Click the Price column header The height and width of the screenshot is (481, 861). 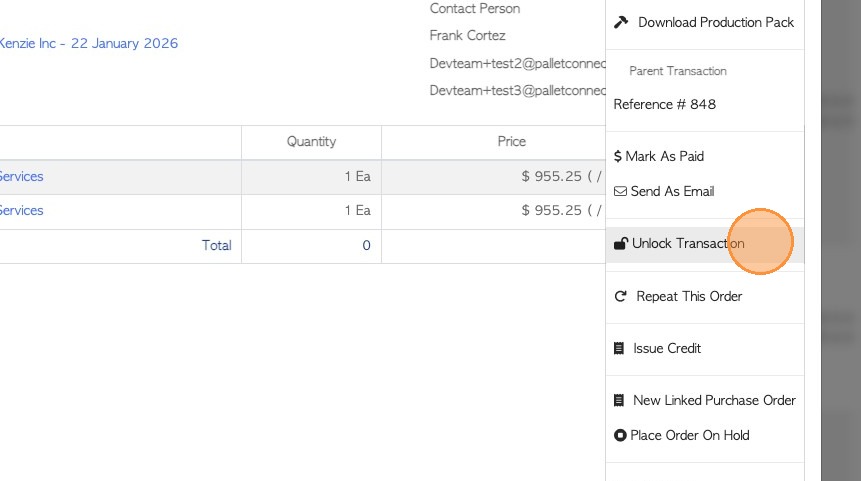tap(511, 141)
